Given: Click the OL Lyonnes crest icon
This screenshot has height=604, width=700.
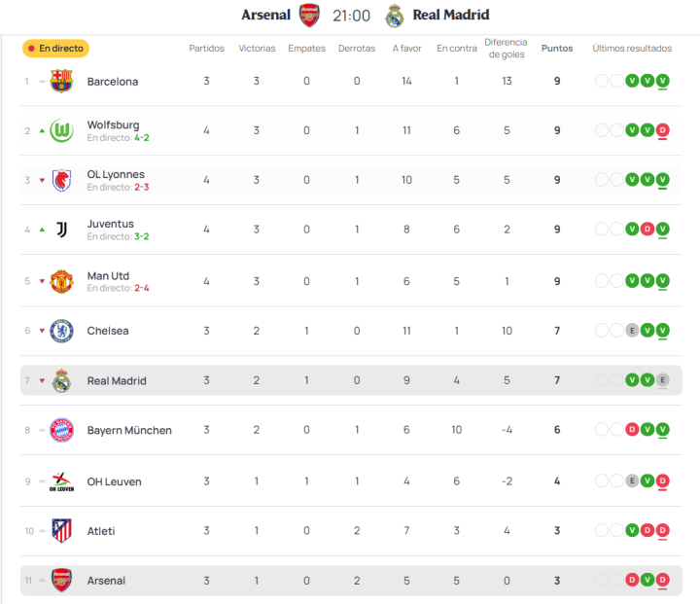Looking at the screenshot, I should click(x=61, y=180).
